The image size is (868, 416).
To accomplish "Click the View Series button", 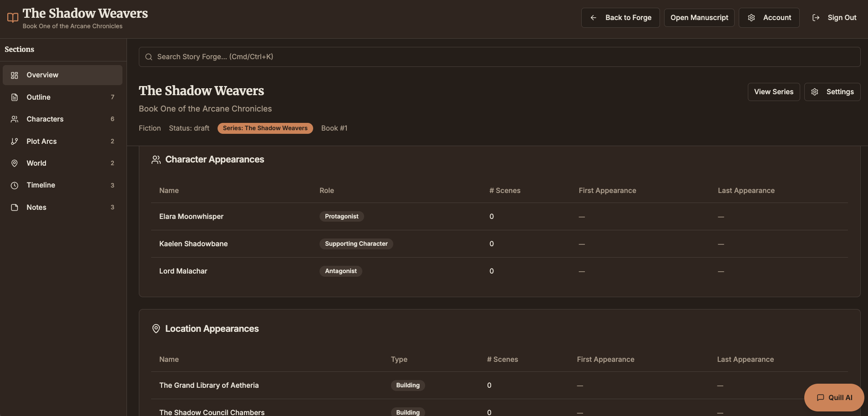I will [774, 92].
